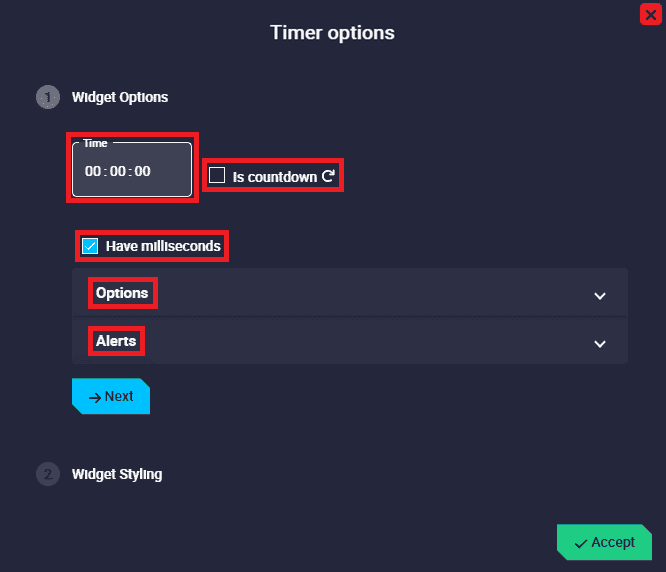Image resolution: width=666 pixels, height=572 pixels.
Task: Open the Options accordion by its label
Action: [x=122, y=293]
